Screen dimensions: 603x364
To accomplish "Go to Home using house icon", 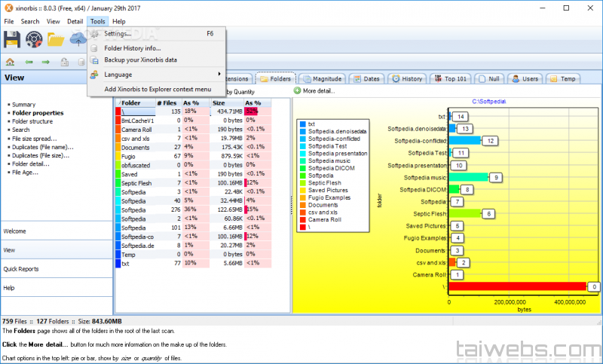I will pyautogui.click(x=10, y=62).
